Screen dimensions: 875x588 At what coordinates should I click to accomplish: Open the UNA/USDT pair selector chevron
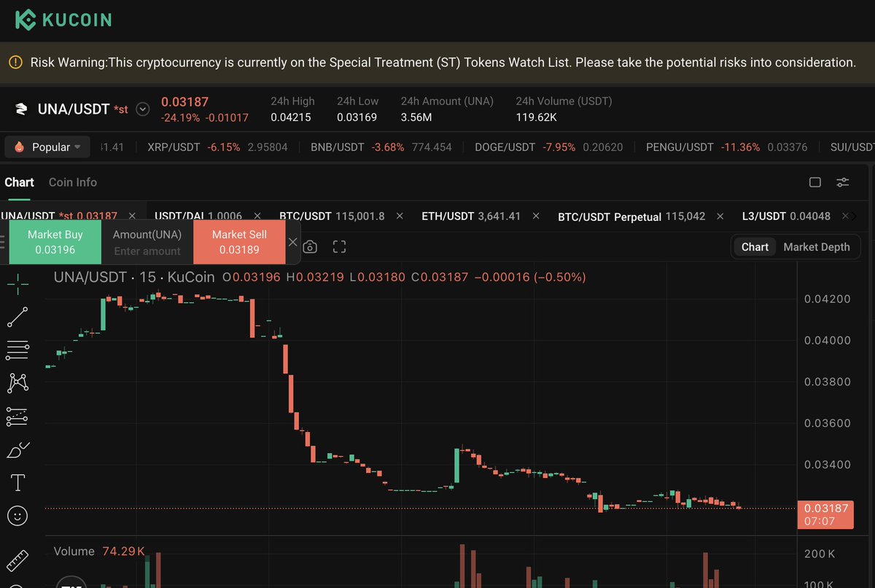point(142,109)
